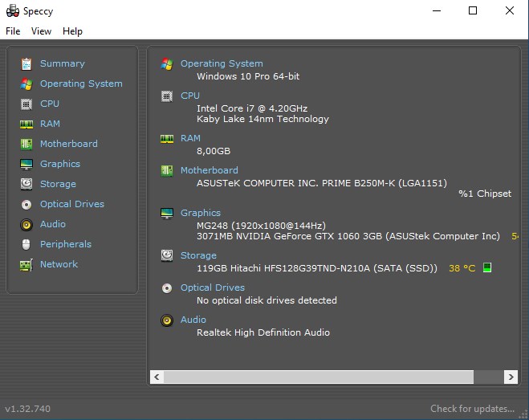Click the Motherboard icon in summary pane
The height and width of the screenshot is (420, 529).
[x=167, y=171]
